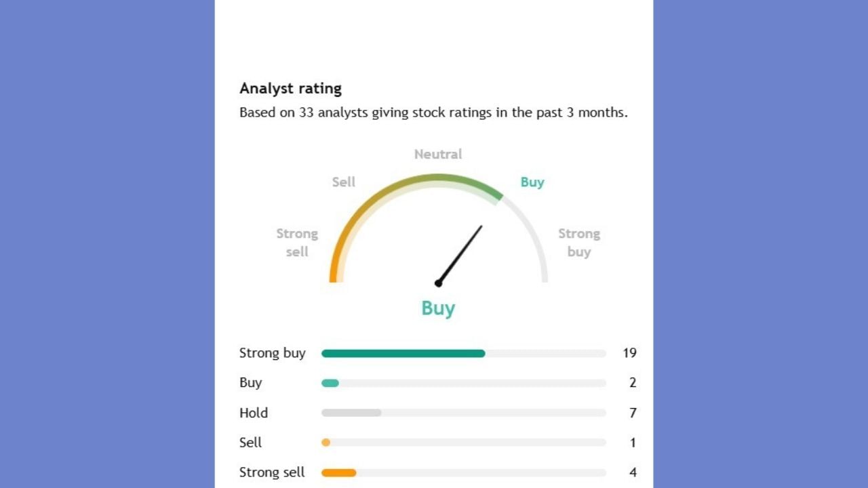Click the short teal Buy bar
The height and width of the screenshot is (488, 868).
[x=330, y=383]
